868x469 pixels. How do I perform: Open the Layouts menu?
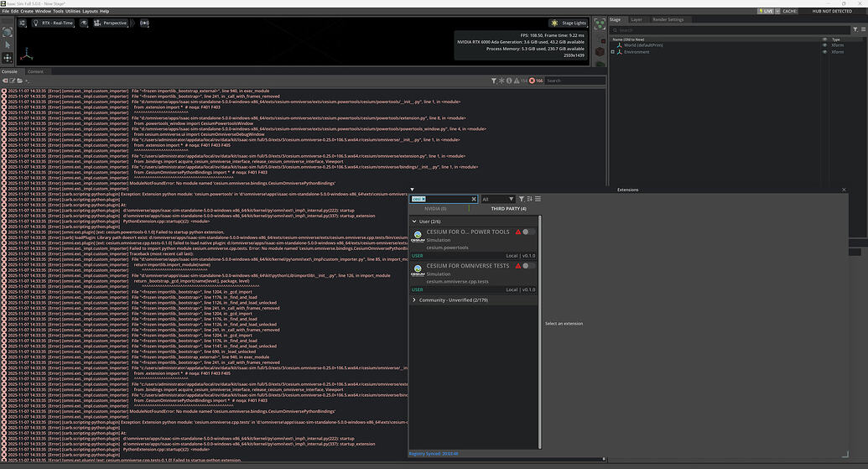[x=91, y=11]
